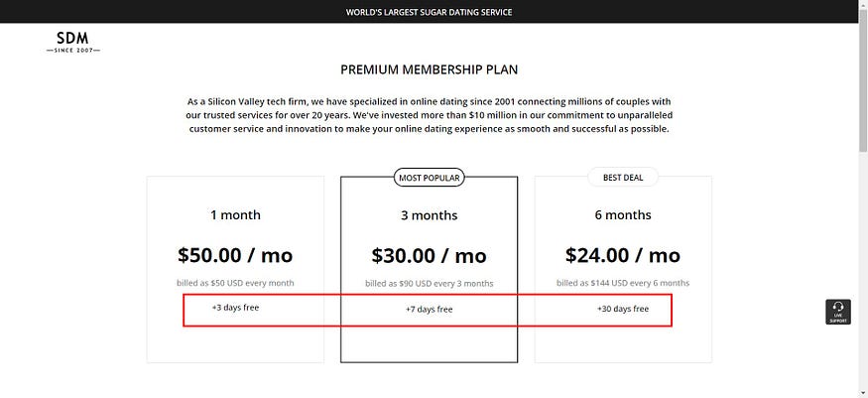
Task: Select the 6 months plan card
Action: 623,270
